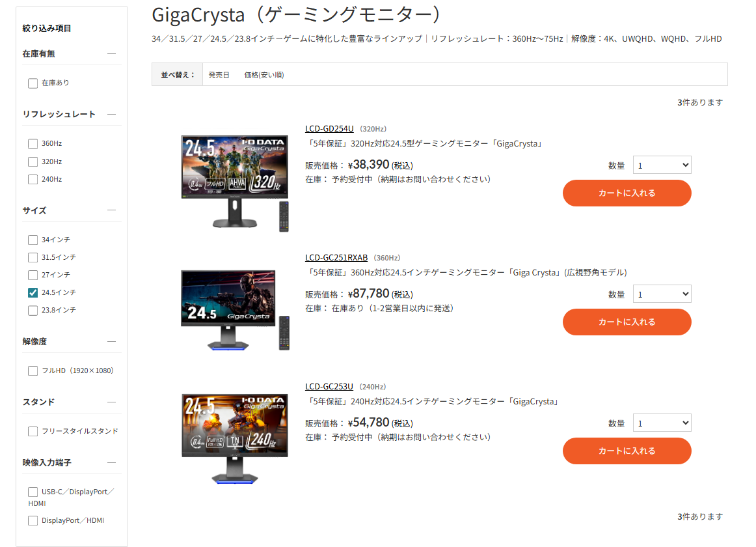This screenshot has width=756, height=547.
Task: Open the LCD-GC253U monitor thumbnail image
Action: (235, 439)
